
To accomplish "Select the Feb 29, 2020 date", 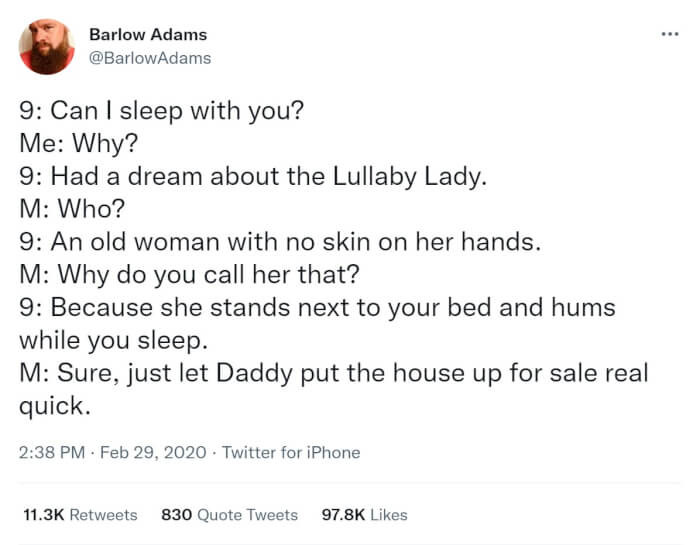I will click(x=153, y=452).
